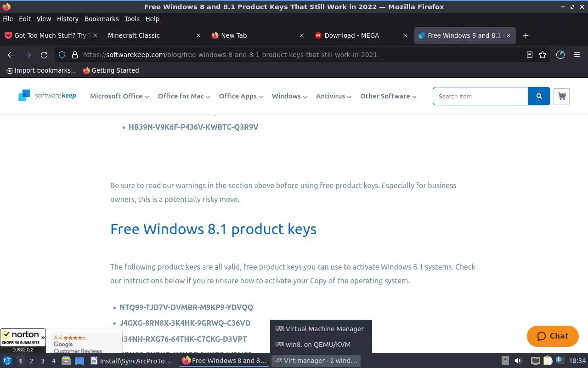Click Install\SyncArcProTo taskbar window
Image resolution: width=588 pixels, height=368 pixels.
coord(133,361)
